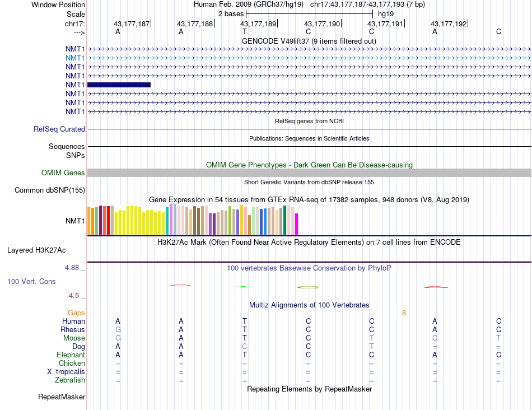Click the NMT1 label beside the GTEx bar chart
532x410 pixels.
[x=75, y=221]
